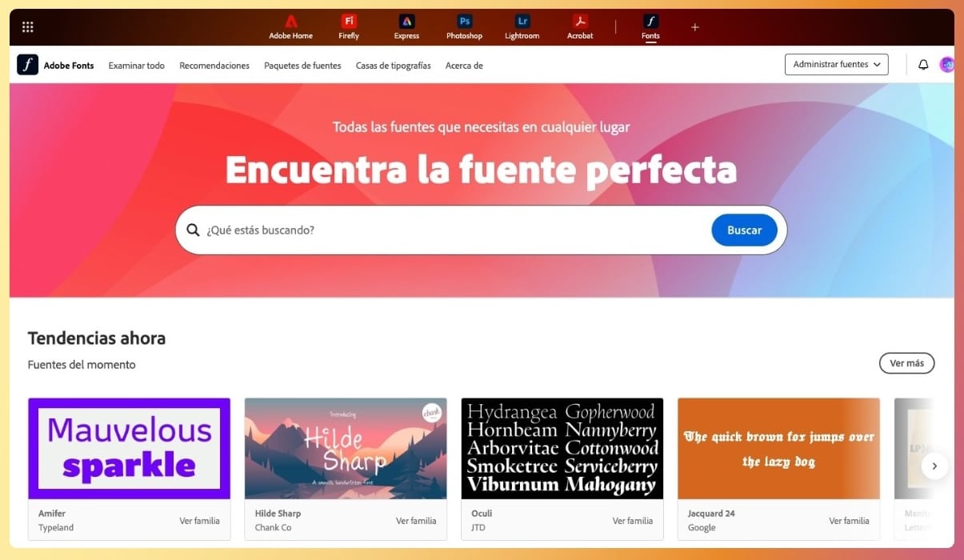This screenshot has height=560, width=964.
Task: Open the Jacquard 24 orange preview
Action: [778, 449]
